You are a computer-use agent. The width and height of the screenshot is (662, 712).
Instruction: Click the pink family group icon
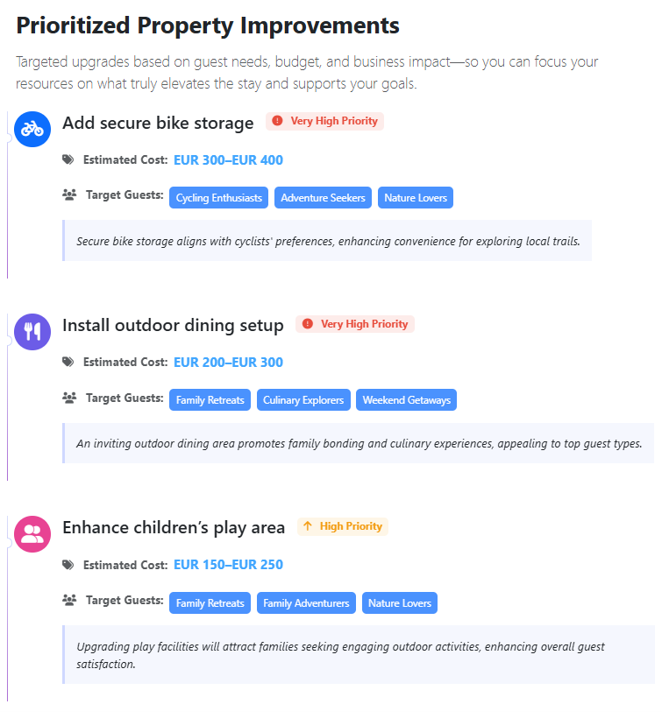pos(32,533)
